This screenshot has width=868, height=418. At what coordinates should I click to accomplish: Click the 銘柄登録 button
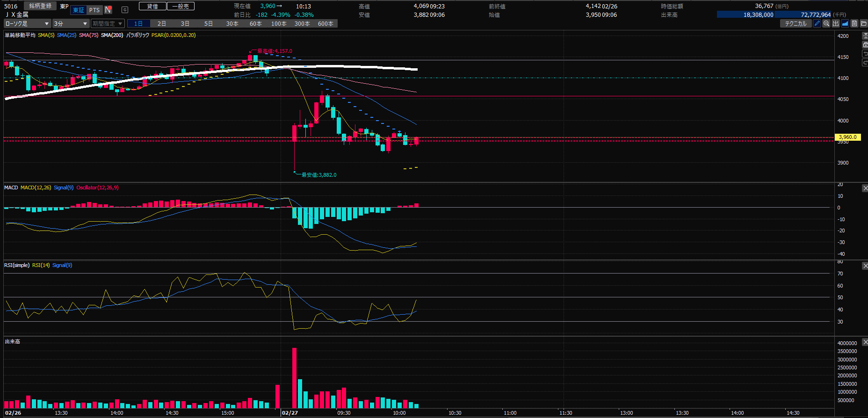(x=40, y=6)
